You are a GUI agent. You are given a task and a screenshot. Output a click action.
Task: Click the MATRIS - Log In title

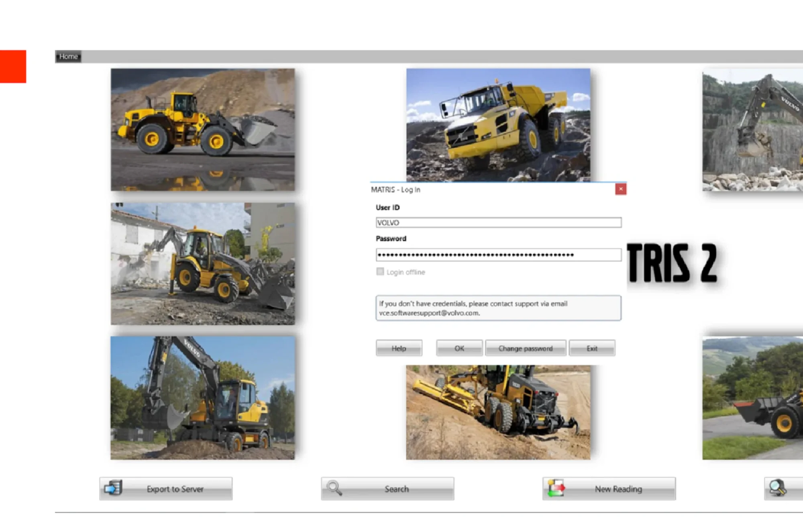pyautogui.click(x=395, y=190)
